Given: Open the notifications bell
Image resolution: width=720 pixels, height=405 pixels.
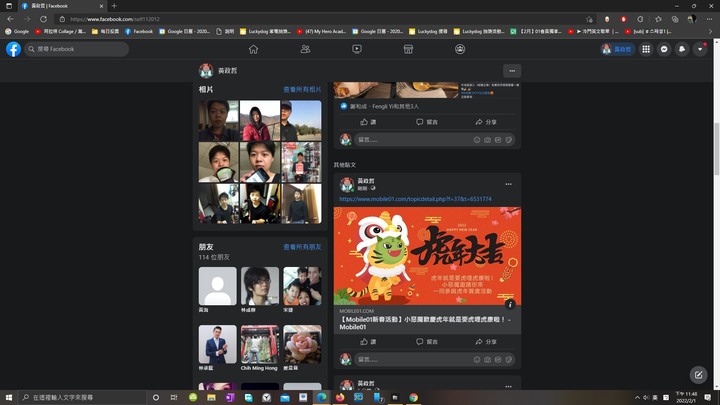Looking at the screenshot, I should [x=682, y=49].
